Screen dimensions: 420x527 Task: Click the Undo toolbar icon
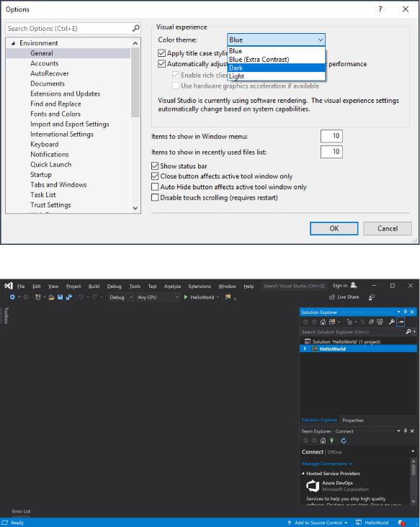click(81, 297)
